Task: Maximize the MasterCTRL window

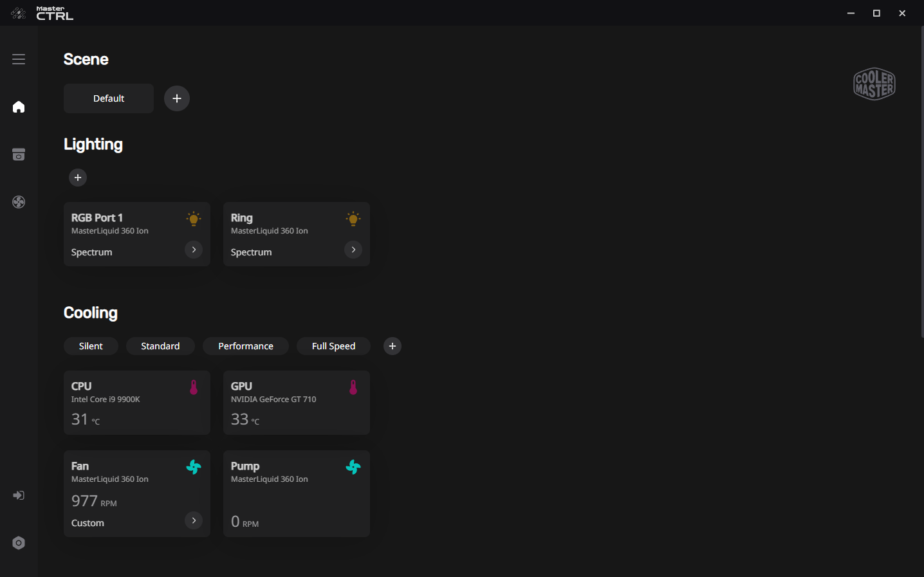Action: [x=876, y=13]
